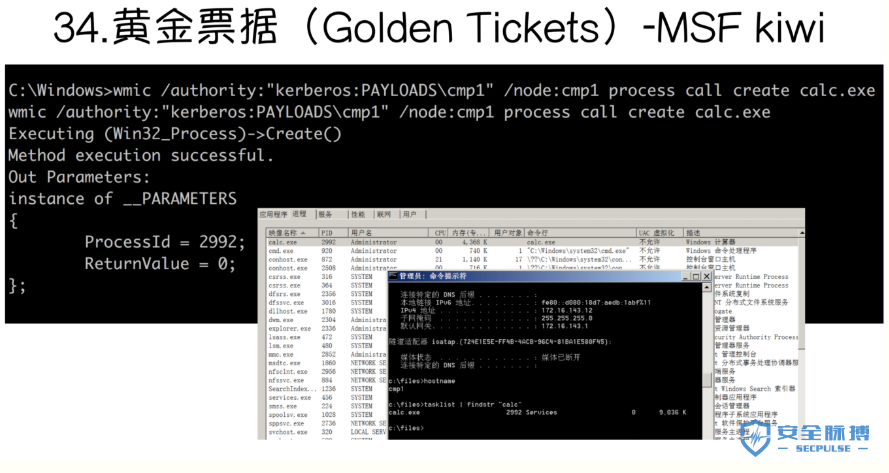889x473 pixels.
Task: Select the msdtc.exe process
Action: click(327, 363)
